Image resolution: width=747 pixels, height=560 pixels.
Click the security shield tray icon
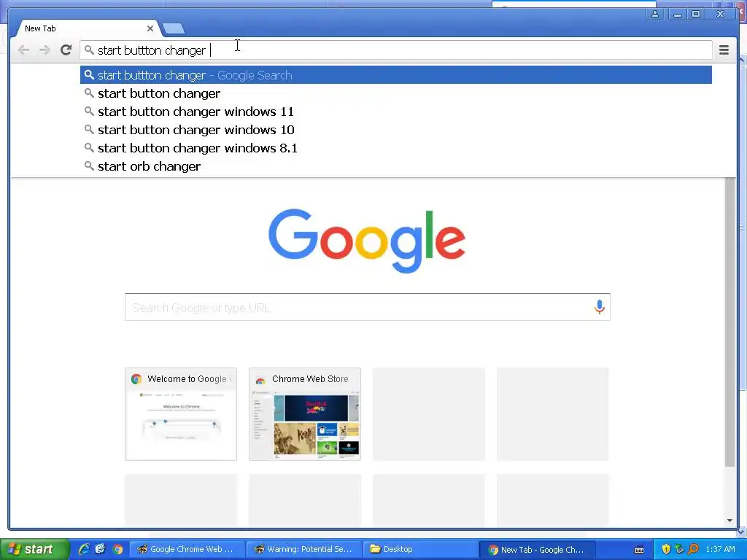(x=666, y=549)
